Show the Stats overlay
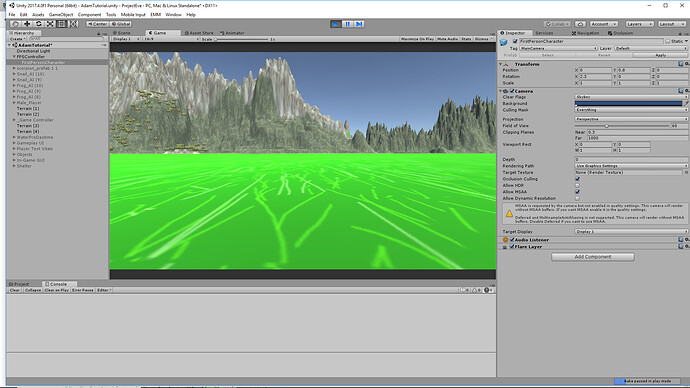690x388 pixels. pos(466,39)
